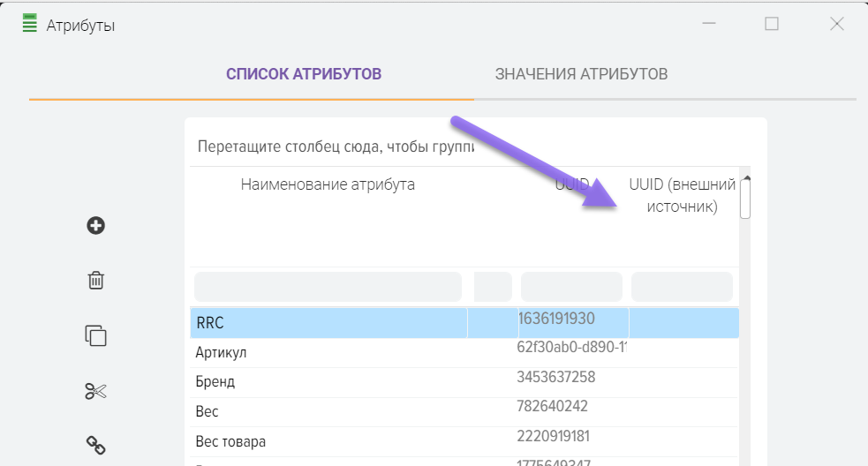The height and width of the screenshot is (466, 868).
Task: Select the RRC attribute row
Action: (328, 323)
